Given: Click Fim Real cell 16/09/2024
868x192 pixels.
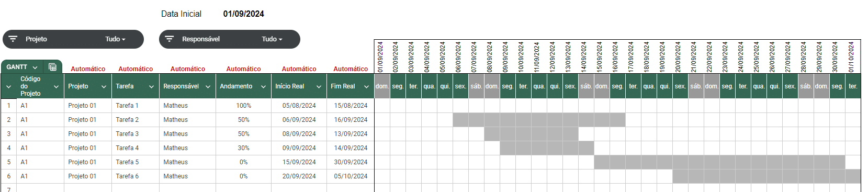Looking at the screenshot, I should point(351,120).
